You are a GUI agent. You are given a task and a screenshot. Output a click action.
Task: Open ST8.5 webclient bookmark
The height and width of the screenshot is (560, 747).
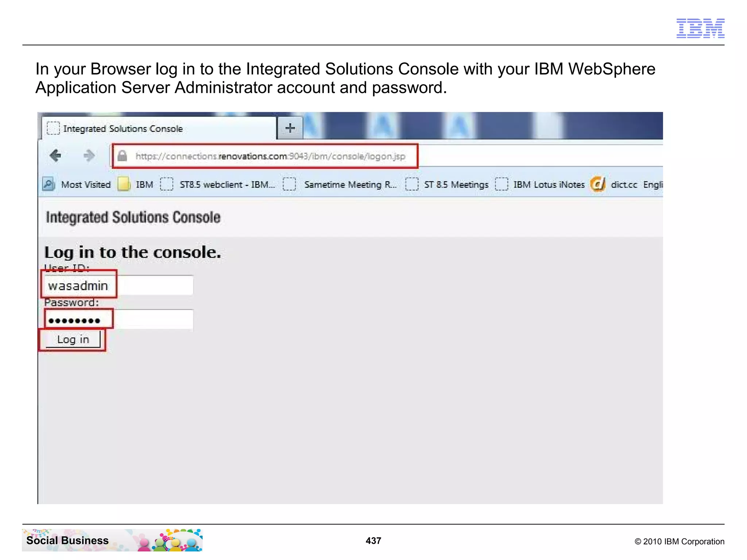click(218, 184)
